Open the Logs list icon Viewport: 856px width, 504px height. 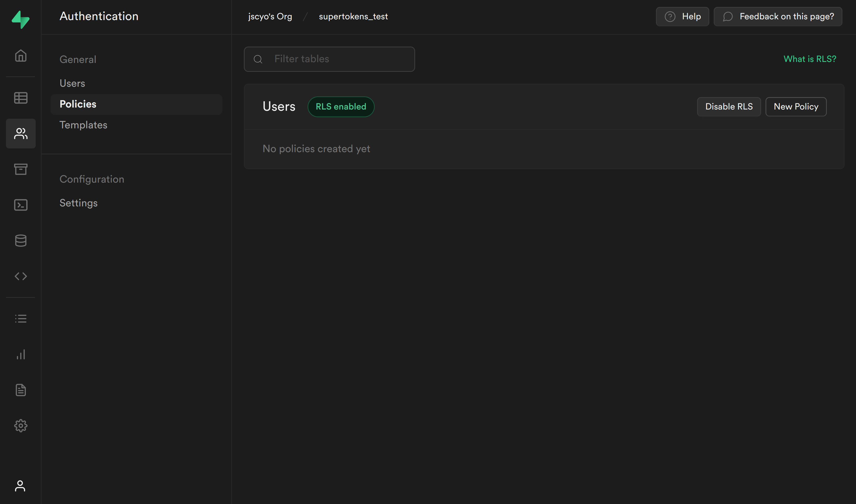coord(21,319)
